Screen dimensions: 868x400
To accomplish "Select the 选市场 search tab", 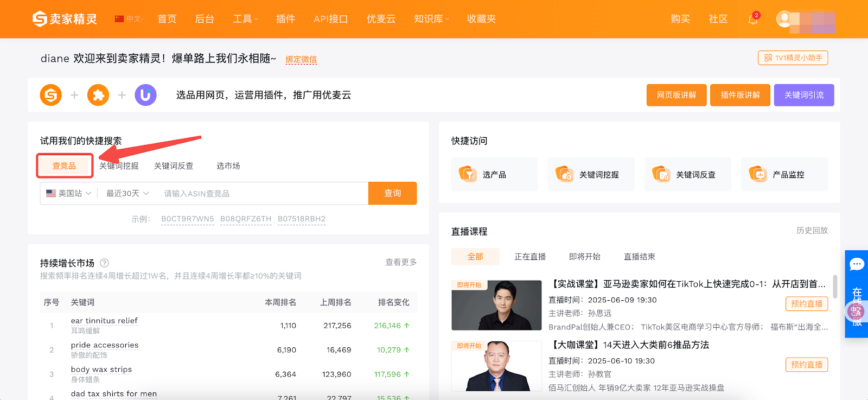I will point(228,166).
